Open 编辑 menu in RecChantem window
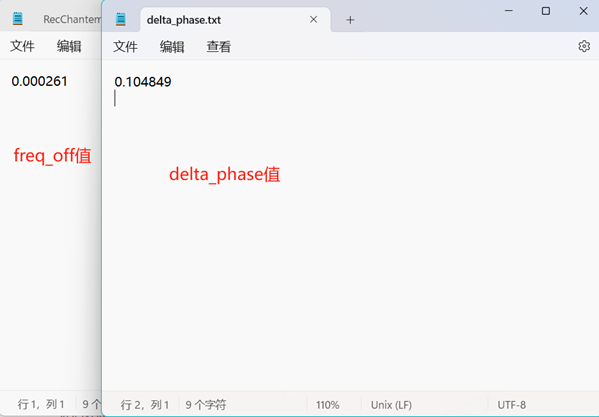 coord(69,46)
